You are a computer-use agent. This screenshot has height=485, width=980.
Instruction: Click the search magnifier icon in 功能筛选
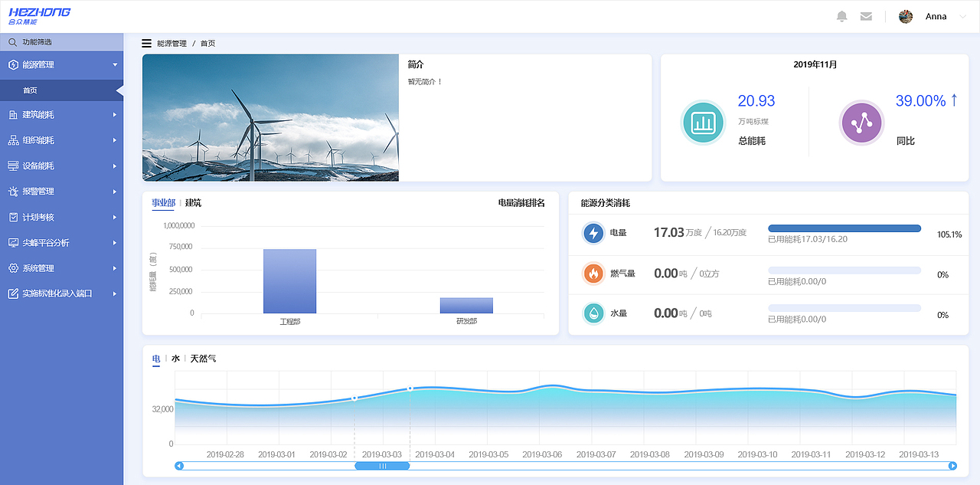[12, 42]
